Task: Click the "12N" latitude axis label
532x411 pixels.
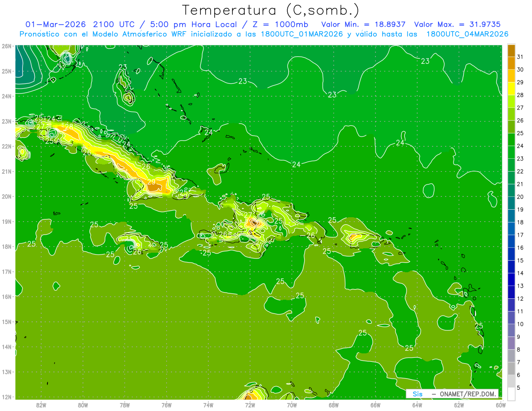Action: pyautogui.click(x=6, y=397)
